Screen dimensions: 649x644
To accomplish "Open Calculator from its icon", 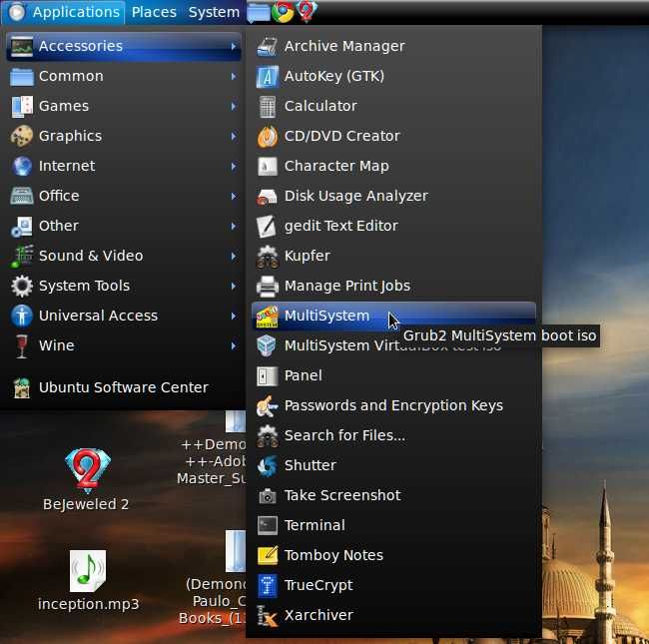I will click(268, 107).
